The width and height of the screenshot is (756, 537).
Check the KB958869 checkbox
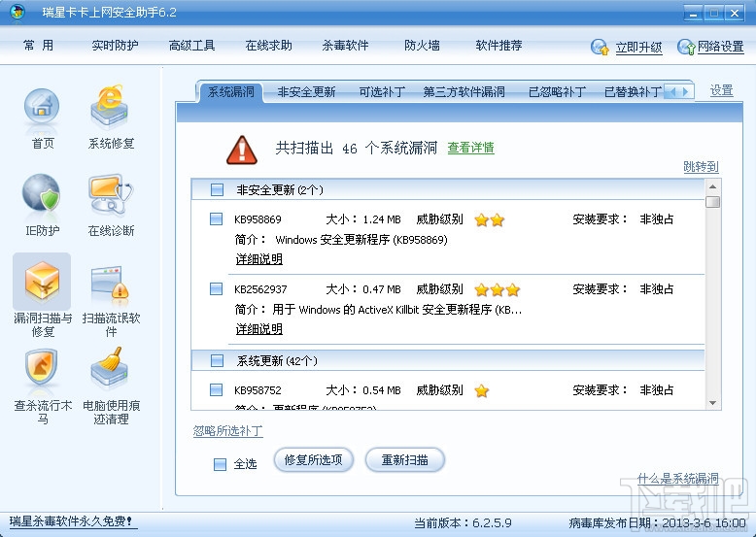tap(216, 219)
